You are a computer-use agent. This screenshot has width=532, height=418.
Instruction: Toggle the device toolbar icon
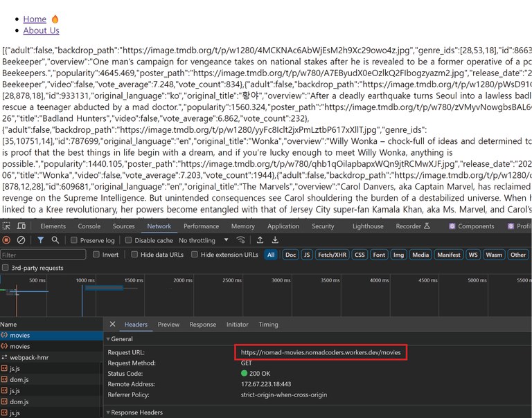point(21,226)
